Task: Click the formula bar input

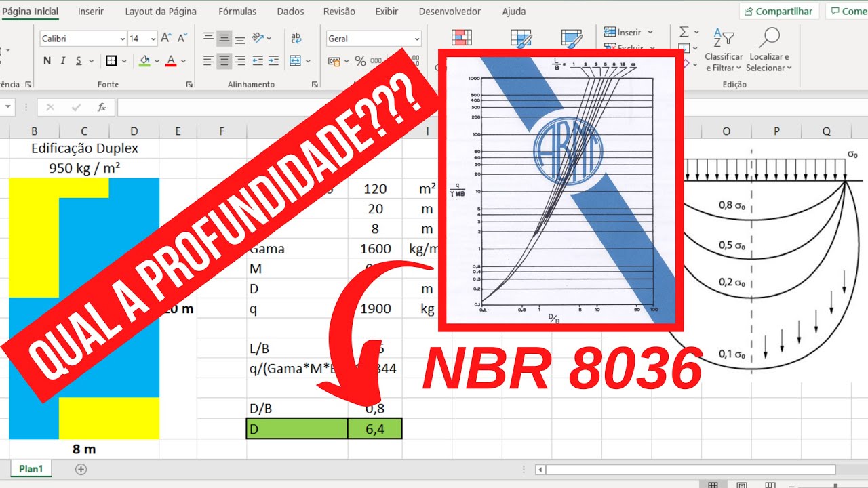Action: pyautogui.click(x=492, y=107)
